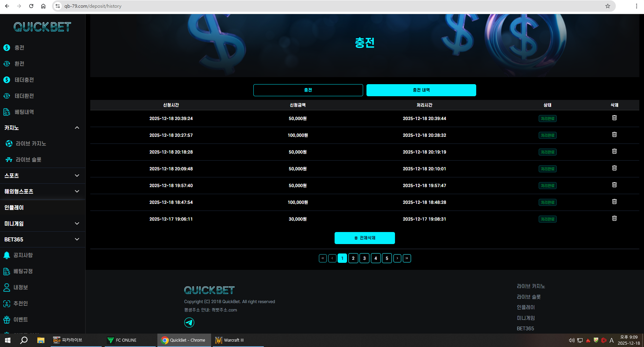644x347 pixels.
Task: Bookmark this page with the star icon
Action: pos(607,6)
